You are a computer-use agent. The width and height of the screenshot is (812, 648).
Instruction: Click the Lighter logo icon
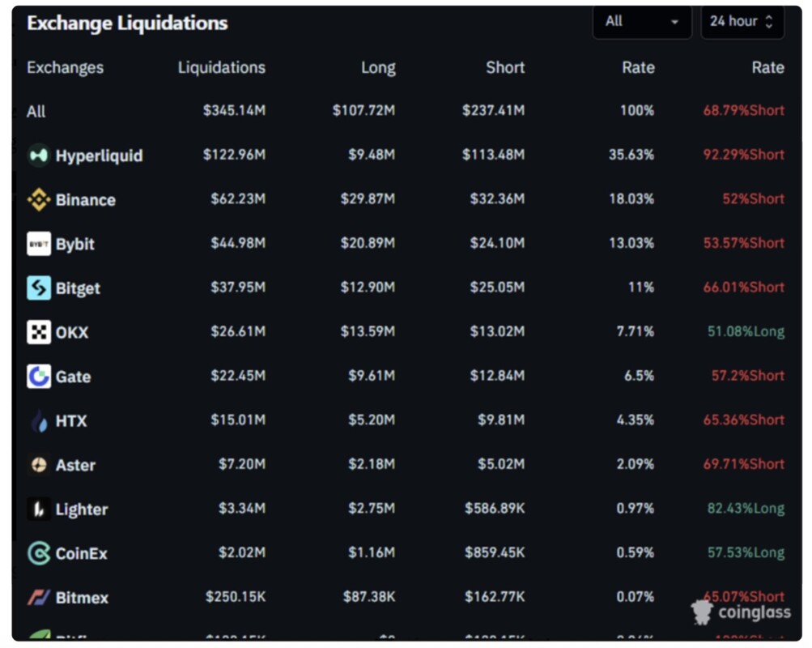coord(38,509)
